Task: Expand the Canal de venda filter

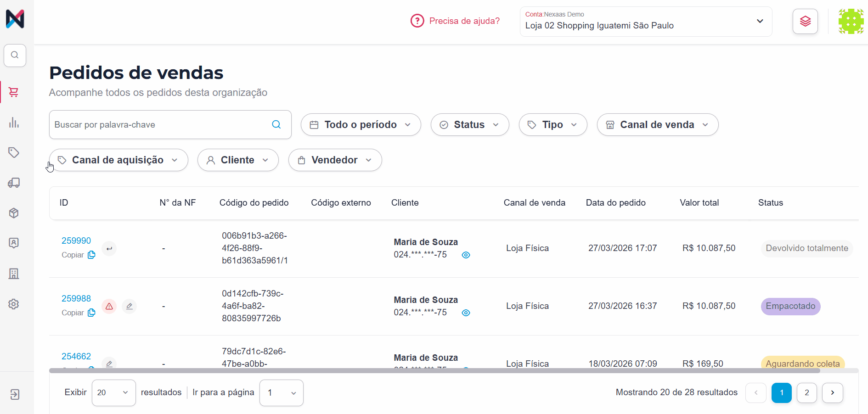Action: (x=658, y=125)
